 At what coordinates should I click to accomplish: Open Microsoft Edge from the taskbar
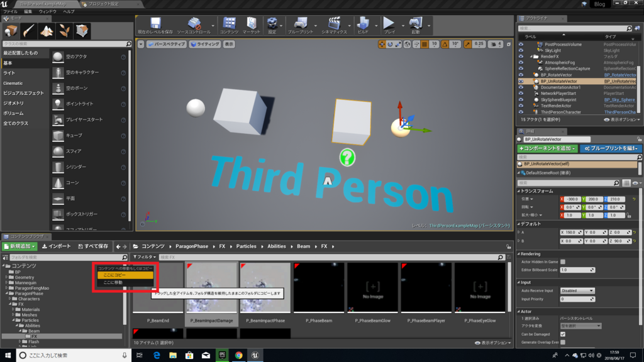(157, 356)
